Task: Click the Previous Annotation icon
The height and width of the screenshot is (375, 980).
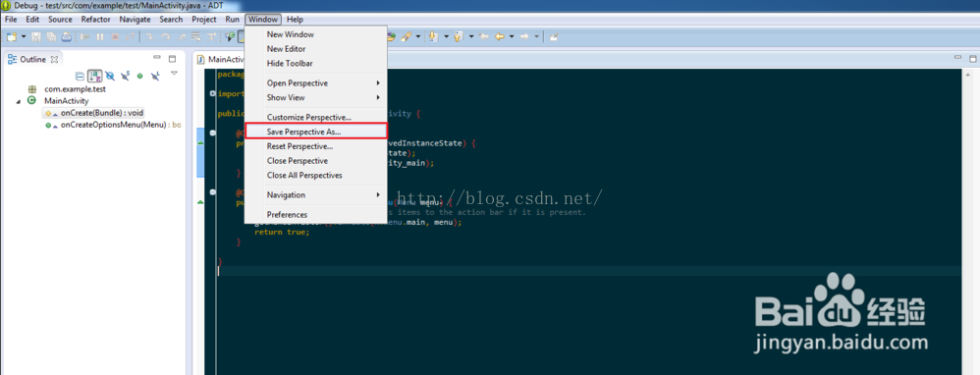Action: coord(458,37)
